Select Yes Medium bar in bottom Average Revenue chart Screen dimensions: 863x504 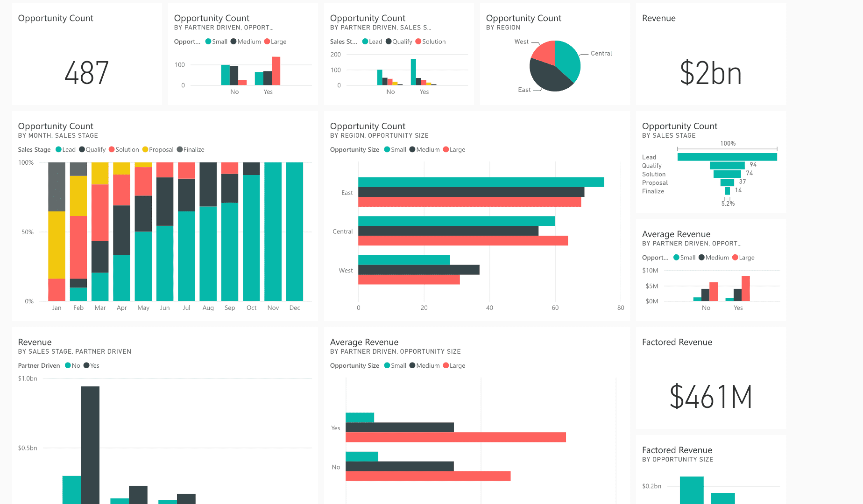point(400,427)
